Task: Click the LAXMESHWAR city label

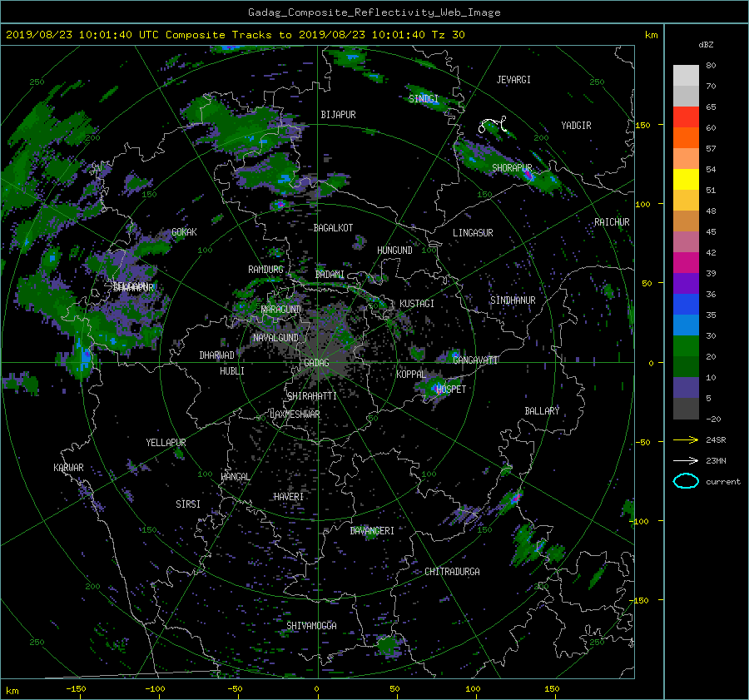Action: tap(295, 415)
